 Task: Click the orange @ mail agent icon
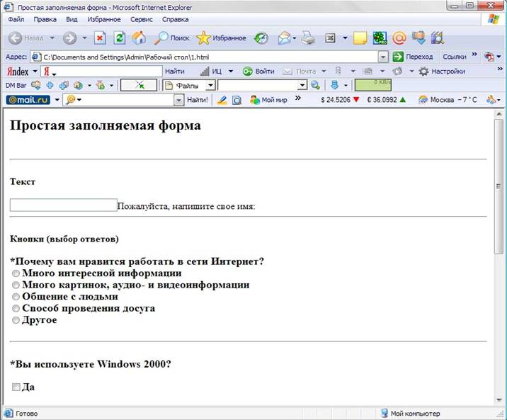point(399,38)
